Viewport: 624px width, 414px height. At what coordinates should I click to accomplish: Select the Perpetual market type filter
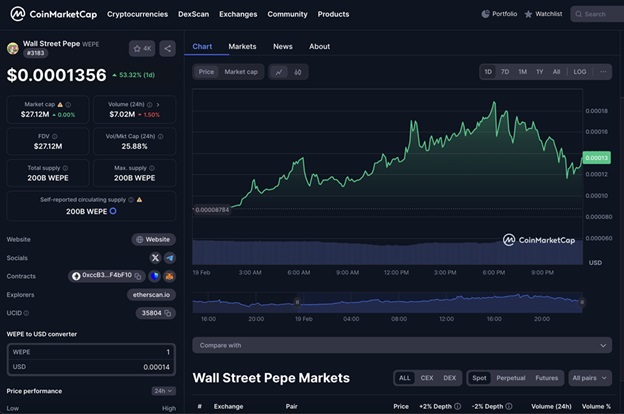(x=510, y=378)
